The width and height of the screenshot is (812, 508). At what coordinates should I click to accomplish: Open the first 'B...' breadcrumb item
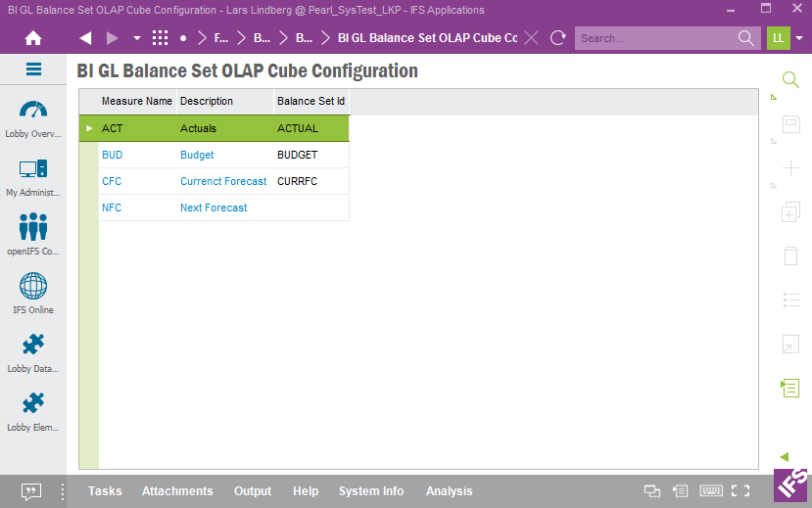click(x=263, y=38)
